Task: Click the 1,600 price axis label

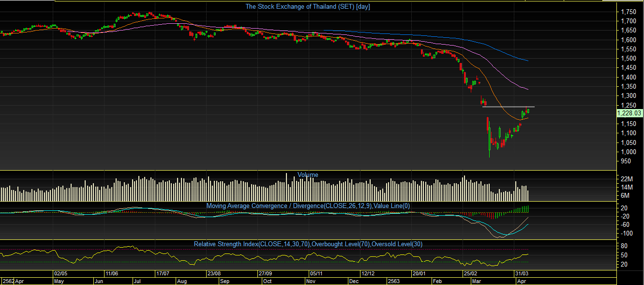Action: coord(628,40)
